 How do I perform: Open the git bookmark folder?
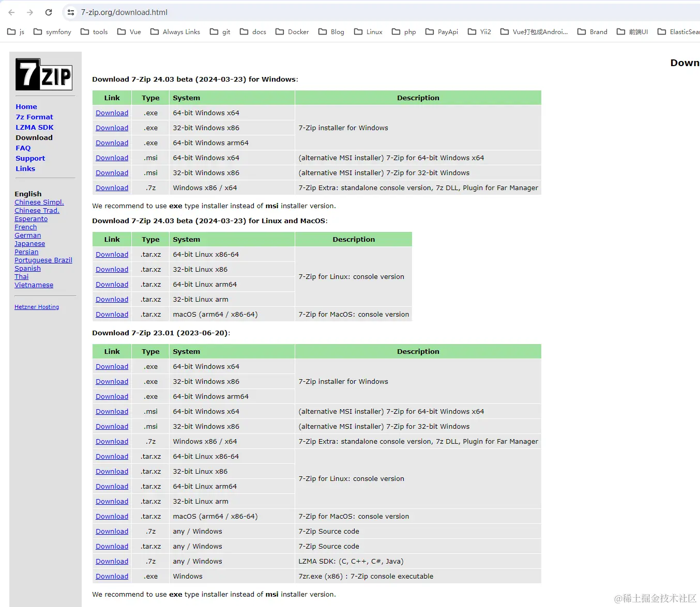220,32
